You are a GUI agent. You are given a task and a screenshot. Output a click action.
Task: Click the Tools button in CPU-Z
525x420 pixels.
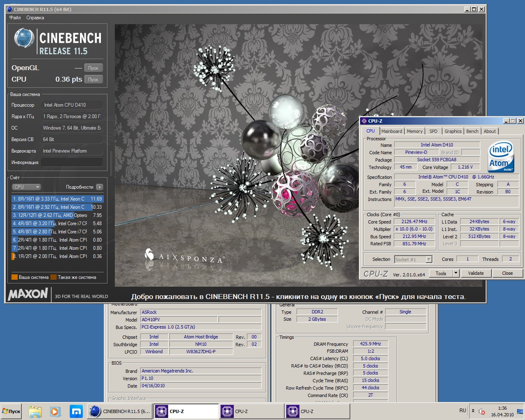tap(441, 273)
